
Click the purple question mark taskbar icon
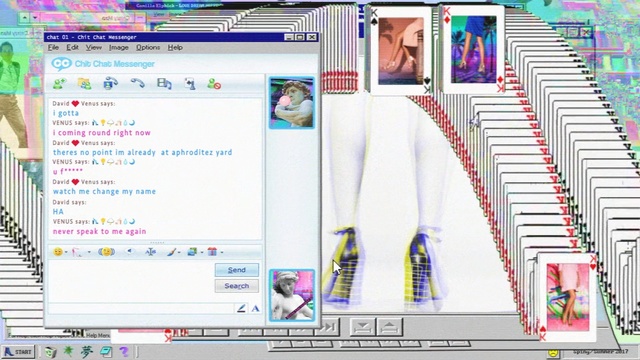click(x=124, y=351)
